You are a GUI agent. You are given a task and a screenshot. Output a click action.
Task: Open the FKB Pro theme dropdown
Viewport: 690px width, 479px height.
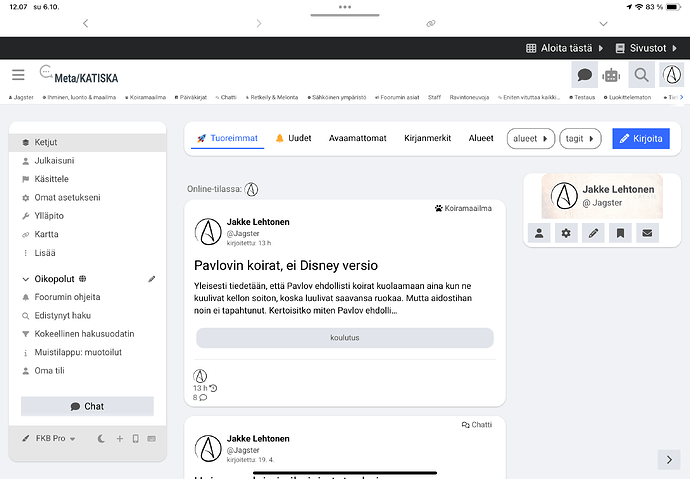coord(49,439)
